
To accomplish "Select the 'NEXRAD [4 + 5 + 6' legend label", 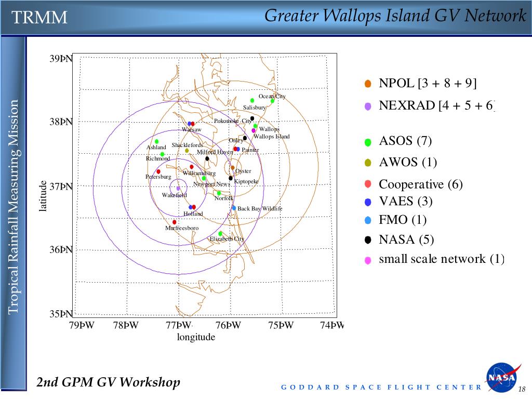I will [x=436, y=105].
